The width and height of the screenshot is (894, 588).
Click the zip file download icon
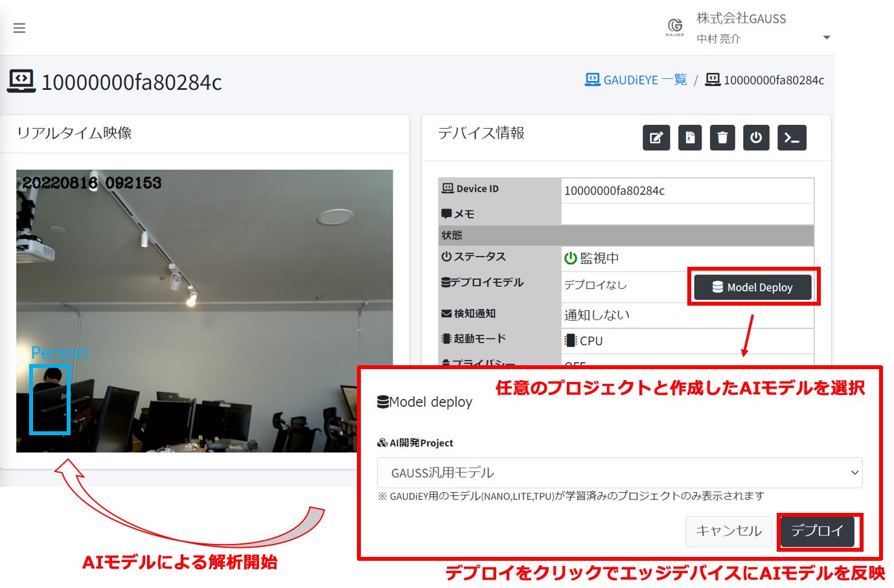(x=690, y=137)
